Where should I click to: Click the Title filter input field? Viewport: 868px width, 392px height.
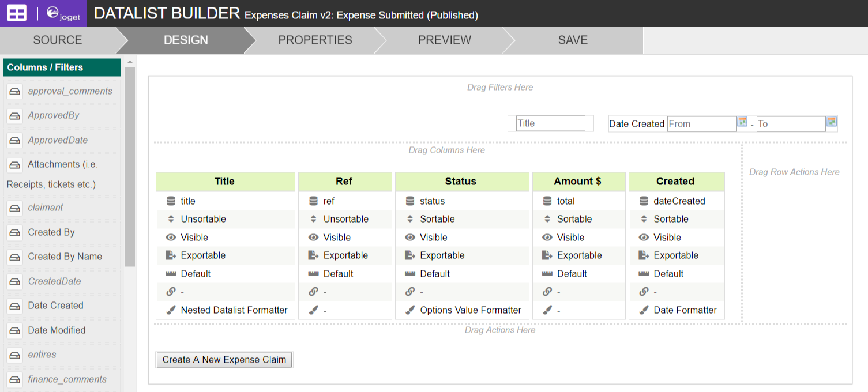coord(550,123)
